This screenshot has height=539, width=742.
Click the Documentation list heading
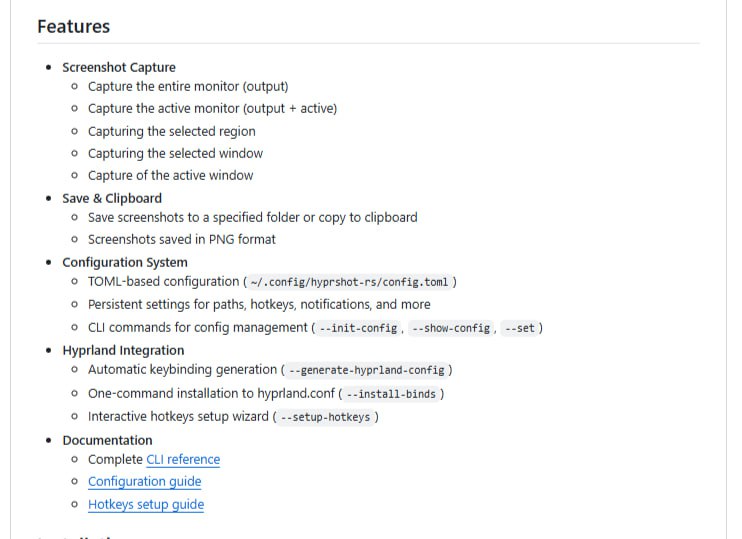[x=107, y=440]
